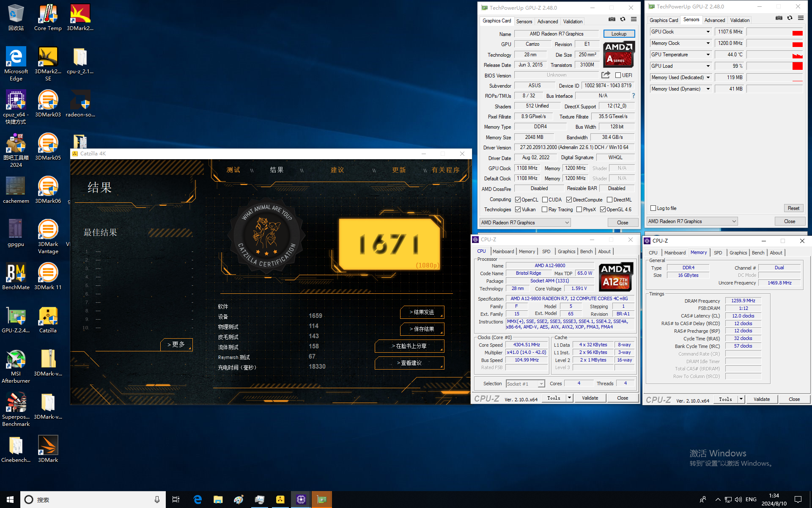Open Tools dropdown arrow in CPU-Z Memory window
The image size is (812, 508).
[741, 399]
